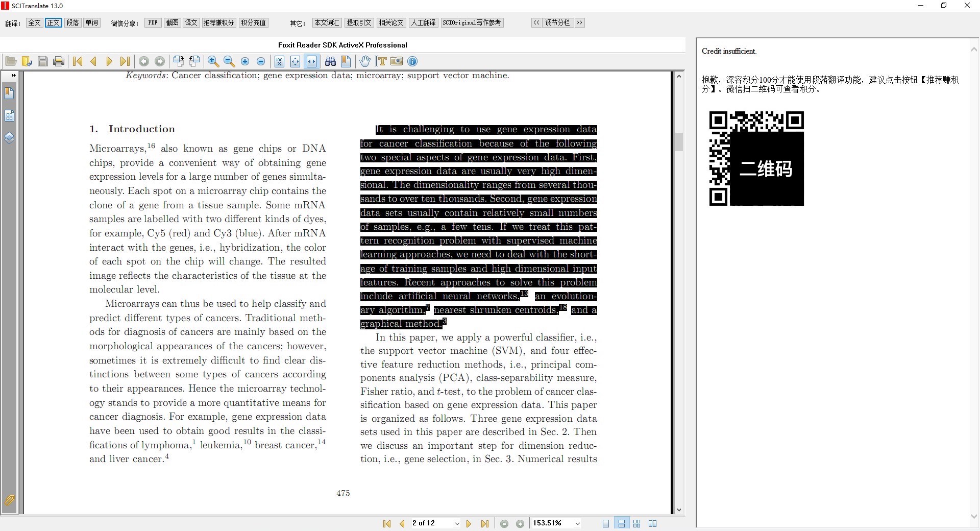Open attachments paperclip panel in sidebar
This screenshot has width=980, height=531.
point(9,500)
